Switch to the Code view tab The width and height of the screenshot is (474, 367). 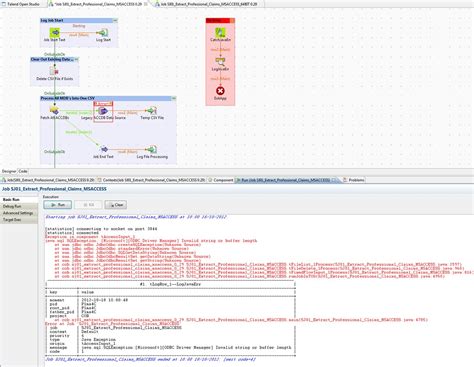23,171
